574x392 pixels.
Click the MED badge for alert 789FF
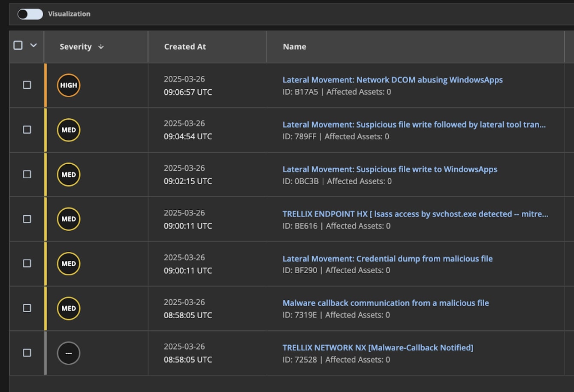point(69,130)
